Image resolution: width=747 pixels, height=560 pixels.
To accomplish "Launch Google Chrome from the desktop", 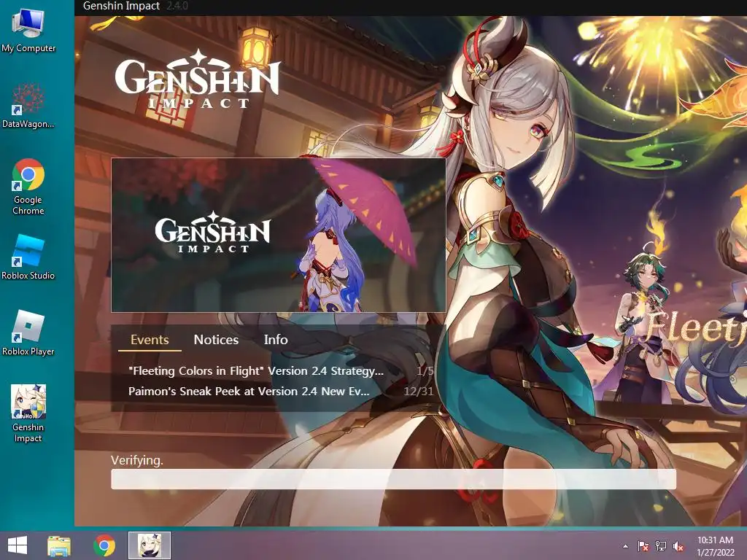I will (28, 187).
